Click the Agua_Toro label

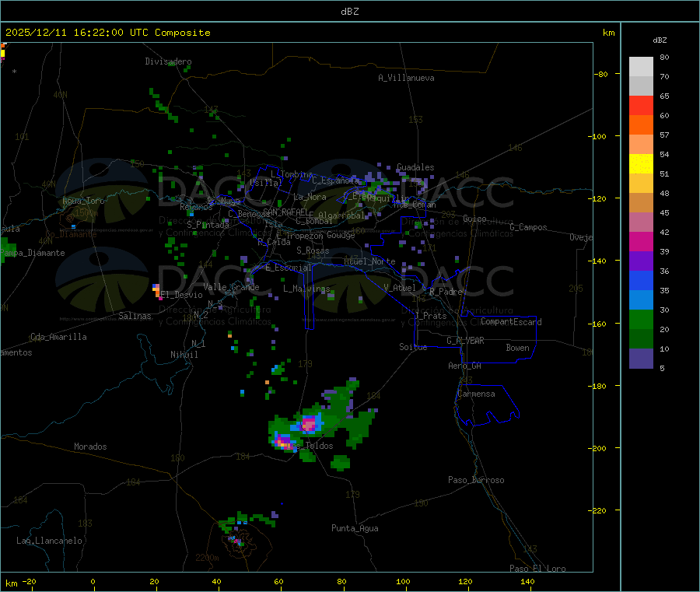click(83, 201)
